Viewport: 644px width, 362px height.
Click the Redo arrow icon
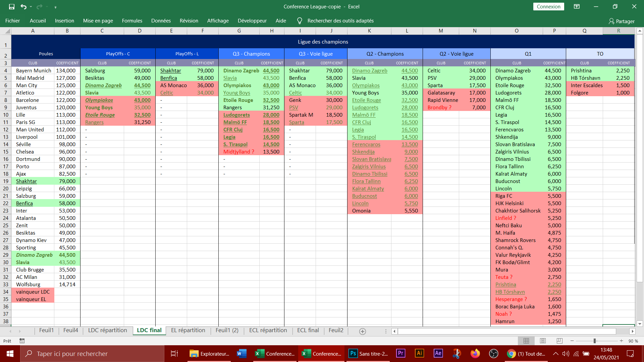[x=40, y=6]
